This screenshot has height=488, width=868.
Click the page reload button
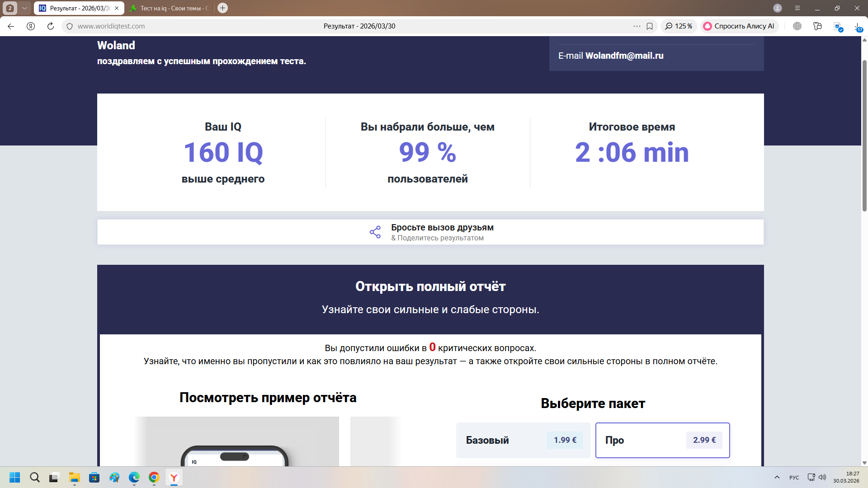[x=50, y=26]
